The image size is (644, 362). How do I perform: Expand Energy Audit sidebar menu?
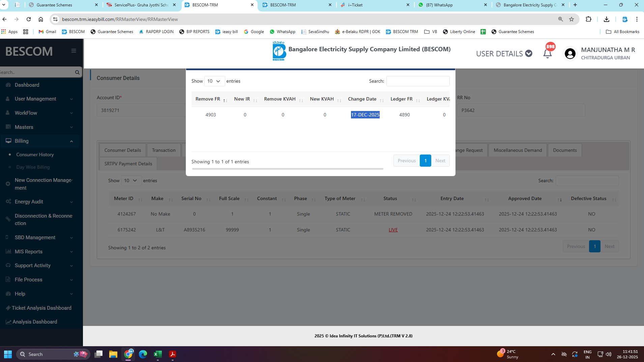[40, 202]
